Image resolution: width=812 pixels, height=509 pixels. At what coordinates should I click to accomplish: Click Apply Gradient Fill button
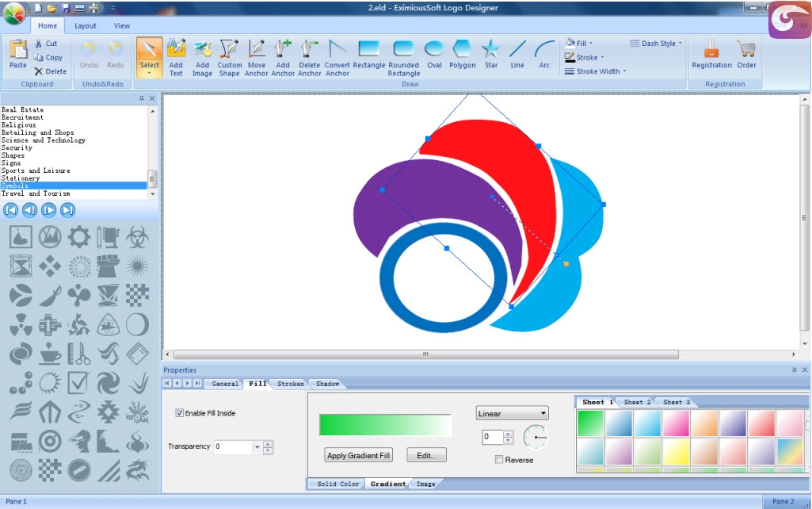tap(358, 456)
